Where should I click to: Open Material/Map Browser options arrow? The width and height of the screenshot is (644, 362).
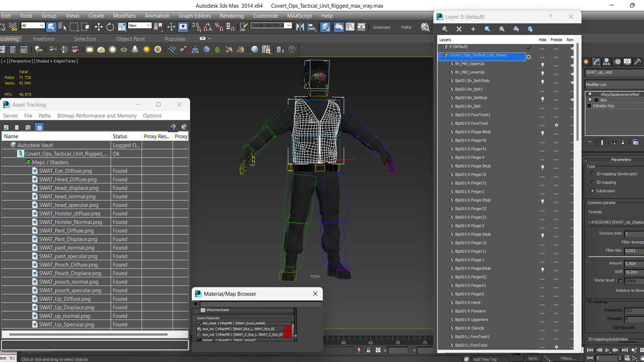point(196,304)
